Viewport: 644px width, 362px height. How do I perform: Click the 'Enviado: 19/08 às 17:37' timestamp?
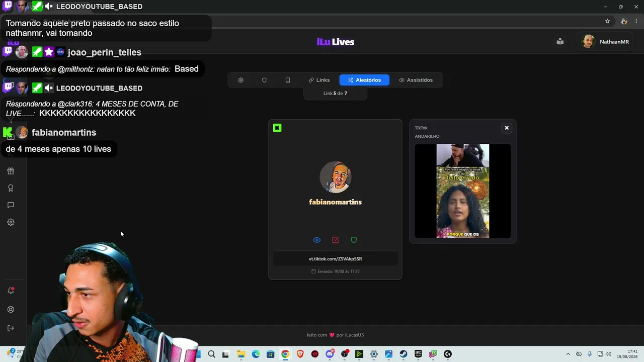[x=336, y=271]
